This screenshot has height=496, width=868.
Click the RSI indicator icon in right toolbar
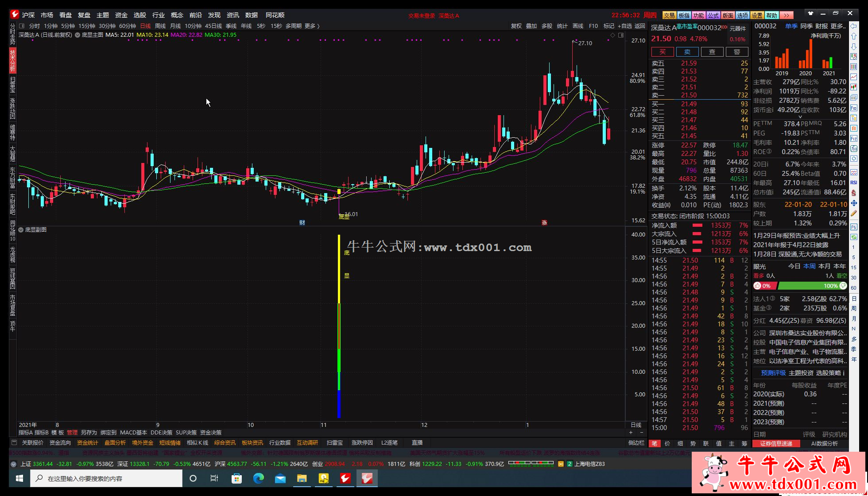click(x=854, y=182)
